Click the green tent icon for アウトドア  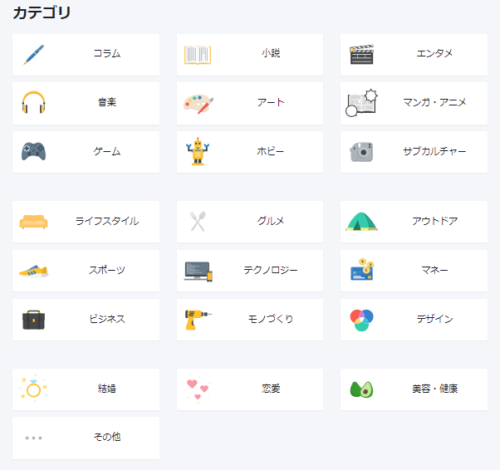pyautogui.click(x=362, y=221)
